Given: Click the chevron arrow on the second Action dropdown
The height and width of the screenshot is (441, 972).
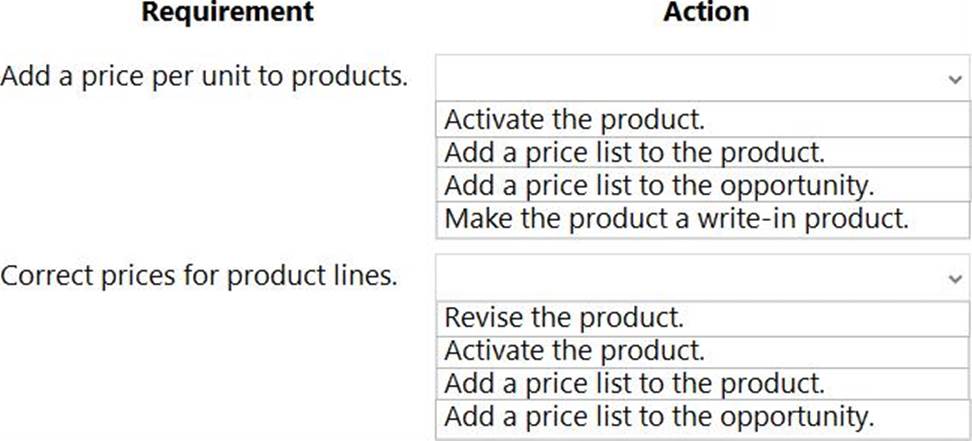Looking at the screenshot, I should point(955,279).
